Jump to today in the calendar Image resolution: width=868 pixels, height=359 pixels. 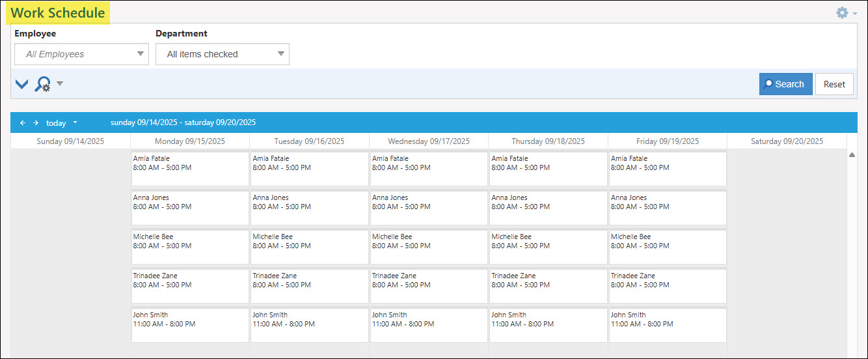56,122
